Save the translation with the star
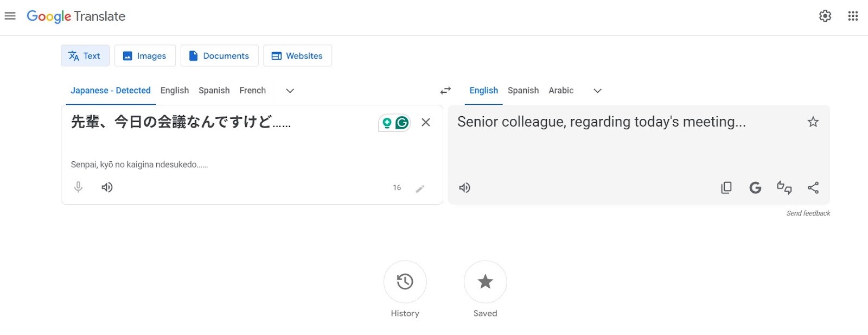Image resolution: width=868 pixels, height=335 pixels. [x=813, y=122]
